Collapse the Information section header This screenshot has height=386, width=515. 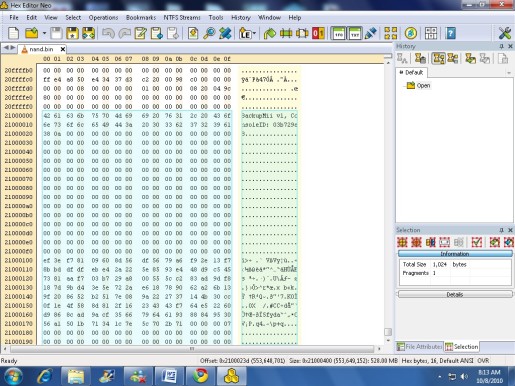455,254
